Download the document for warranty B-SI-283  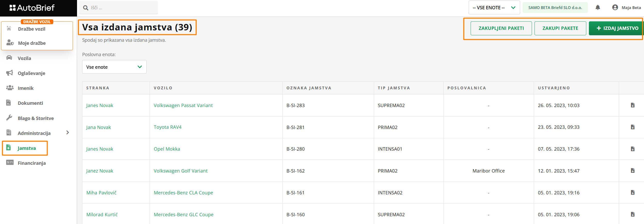(x=632, y=105)
